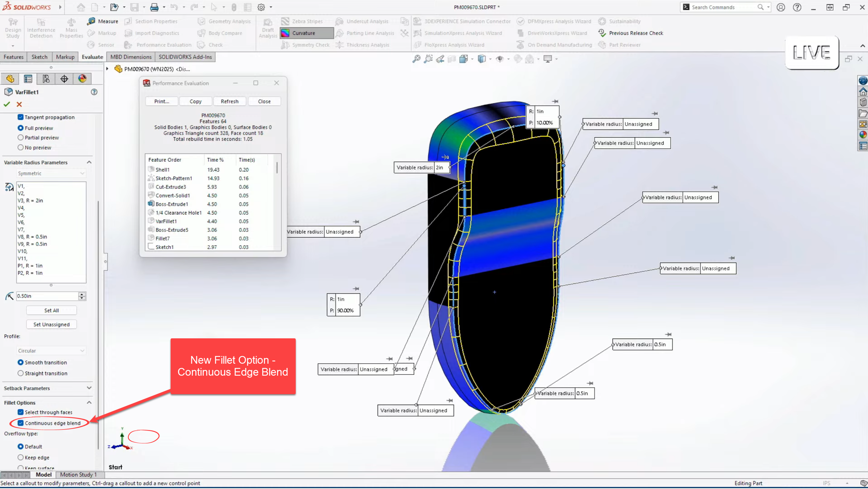
Task: Open DisplayManager color sphere tab
Action: coord(82,79)
